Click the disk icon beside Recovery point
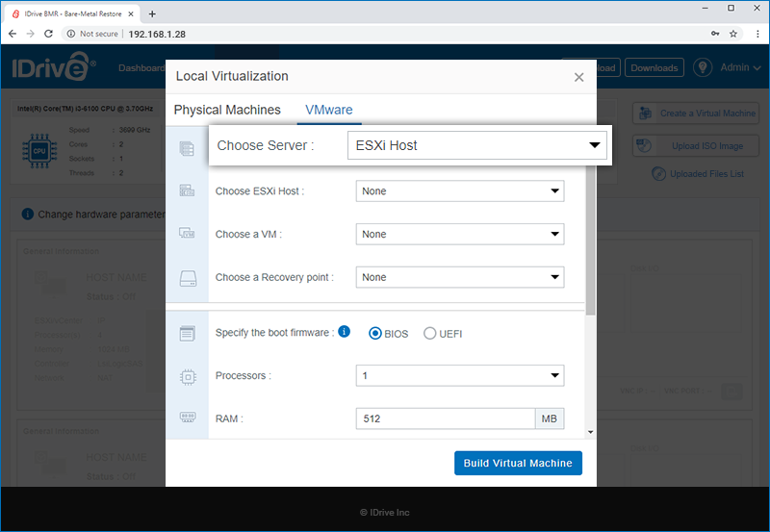Screen dimensions: 770x532 [x=188, y=278]
